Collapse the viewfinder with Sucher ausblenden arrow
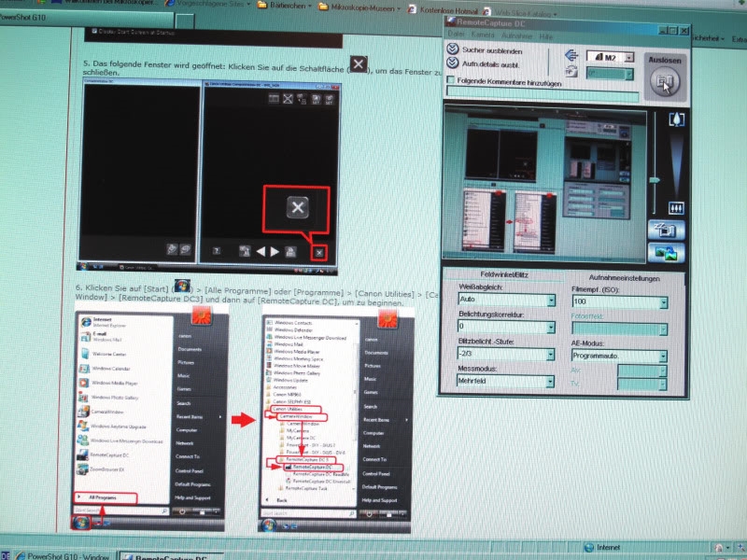Screen dimensions: 747x560 pos(453,49)
